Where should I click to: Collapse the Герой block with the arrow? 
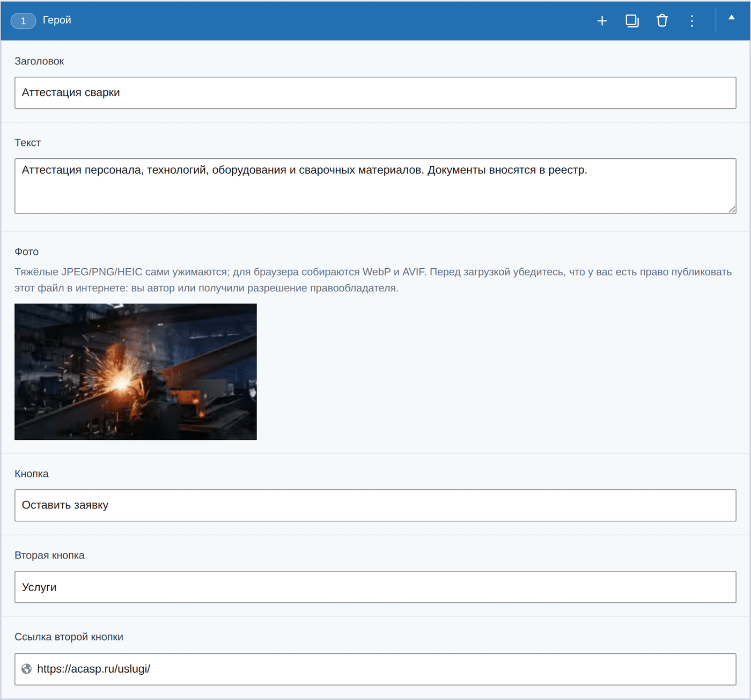pos(731,18)
